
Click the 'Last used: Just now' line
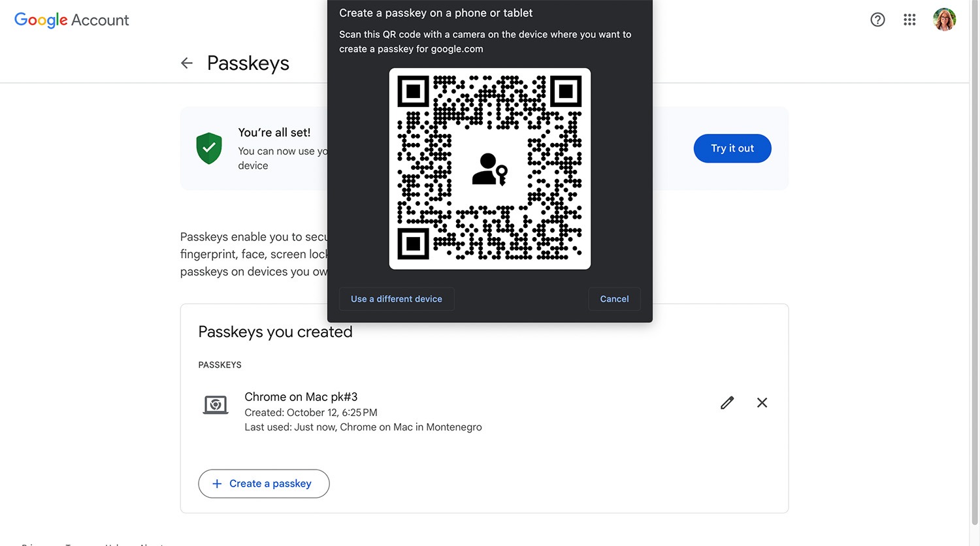(x=363, y=427)
